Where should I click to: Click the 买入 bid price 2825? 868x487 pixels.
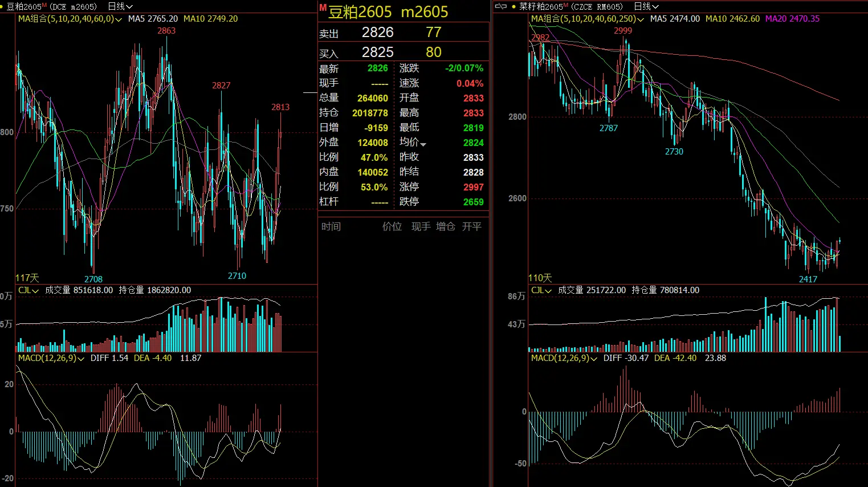377,52
